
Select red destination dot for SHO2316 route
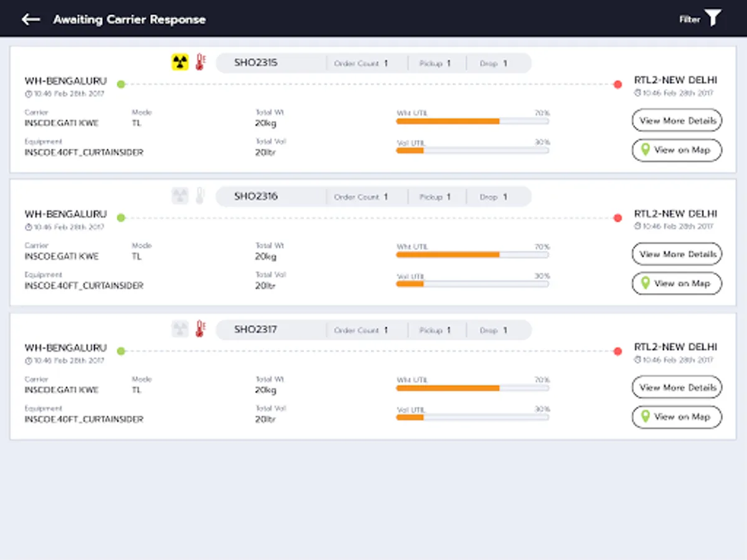(618, 218)
